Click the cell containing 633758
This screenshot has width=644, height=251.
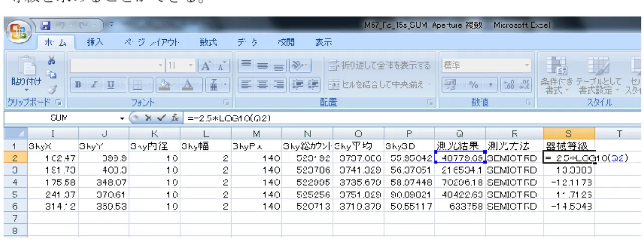pyautogui.click(x=460, y=206)
